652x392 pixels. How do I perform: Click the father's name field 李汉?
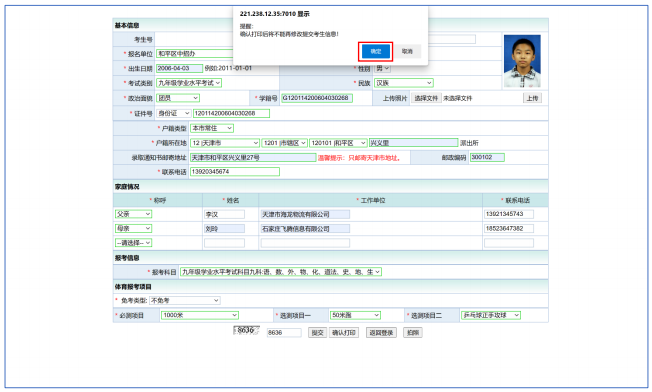225,214
